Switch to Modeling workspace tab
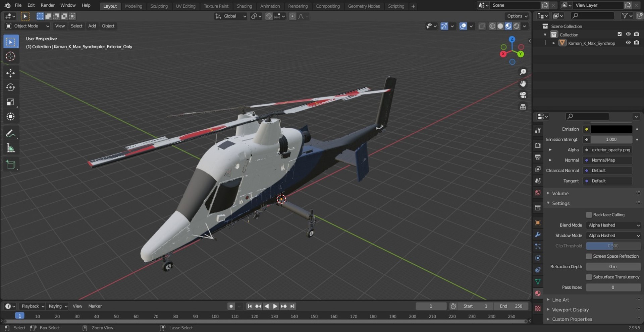The width and height of the screenshot is (644, 332). [133, 6]
